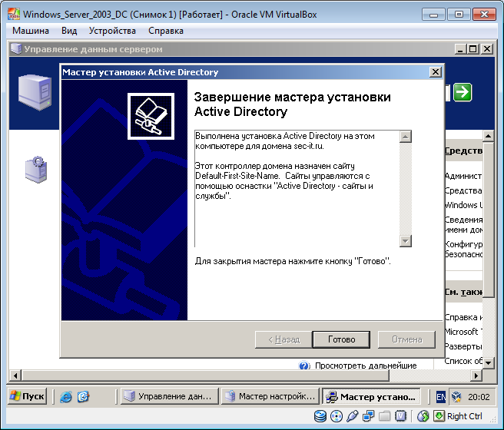Click VirtualBox virtualization status icon
Viewport: 504px width, 430px height.
coord(400,416)
